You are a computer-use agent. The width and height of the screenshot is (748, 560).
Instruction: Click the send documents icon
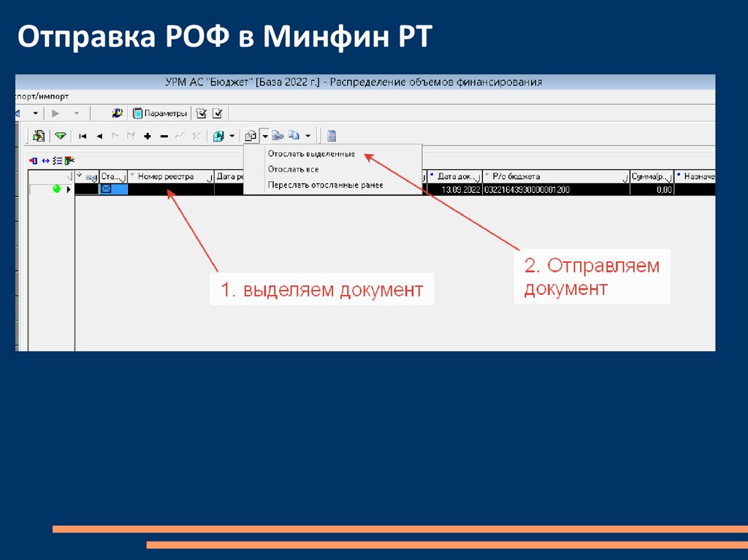point(251,137)
